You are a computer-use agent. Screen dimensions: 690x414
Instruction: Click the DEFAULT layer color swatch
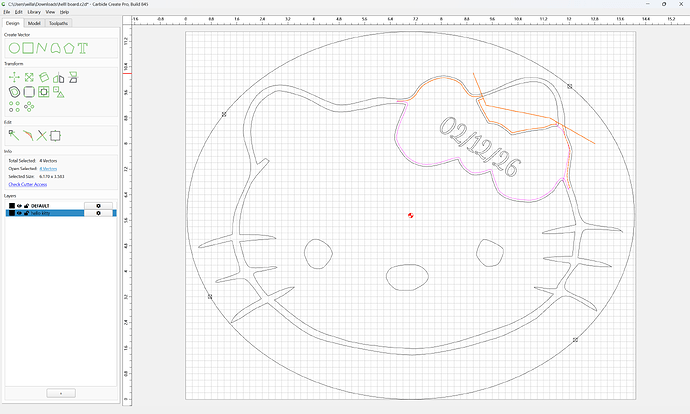point(12,206)
